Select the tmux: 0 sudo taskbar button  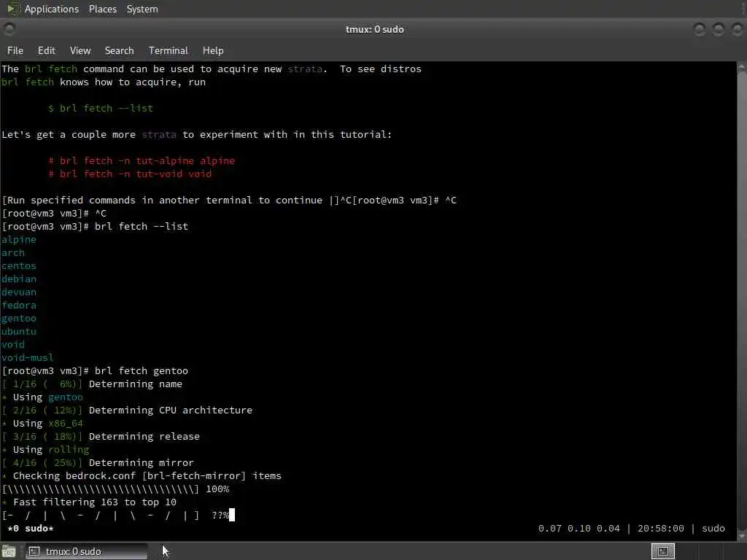coord(86,551)
